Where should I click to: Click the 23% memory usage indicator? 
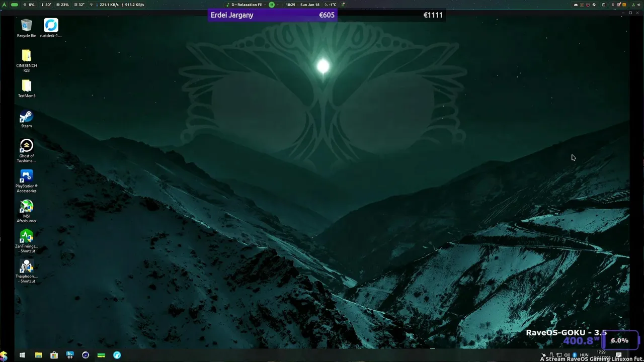pos(62,5)
